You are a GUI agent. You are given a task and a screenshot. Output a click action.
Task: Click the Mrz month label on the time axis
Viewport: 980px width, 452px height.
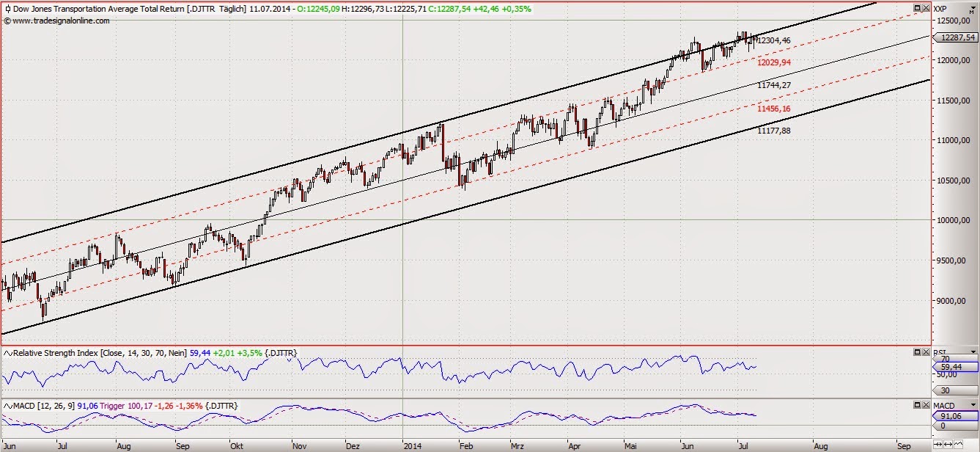click(517, 445)
